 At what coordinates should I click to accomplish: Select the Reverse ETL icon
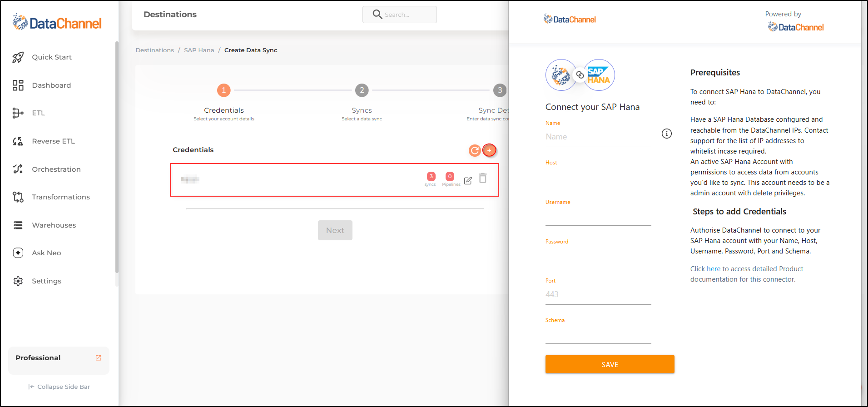click(18, 141)
